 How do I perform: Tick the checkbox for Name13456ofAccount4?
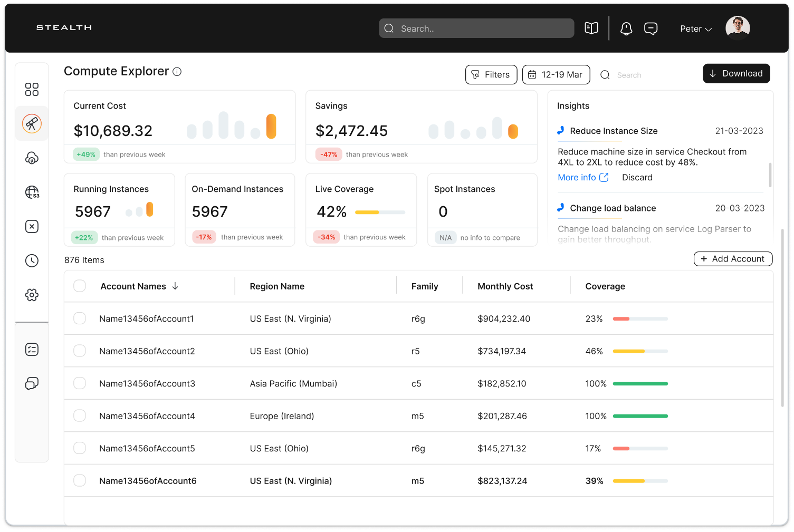[x=80, y=415]
